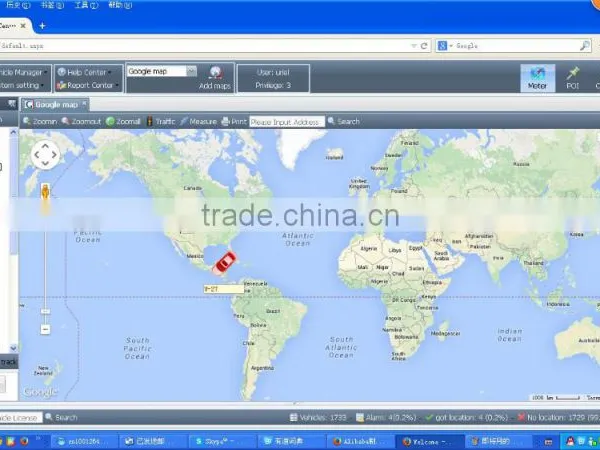Toggle the Traffic light layer
The height and width of the screenshot is (450, 600).
click(x=161, y=121)
